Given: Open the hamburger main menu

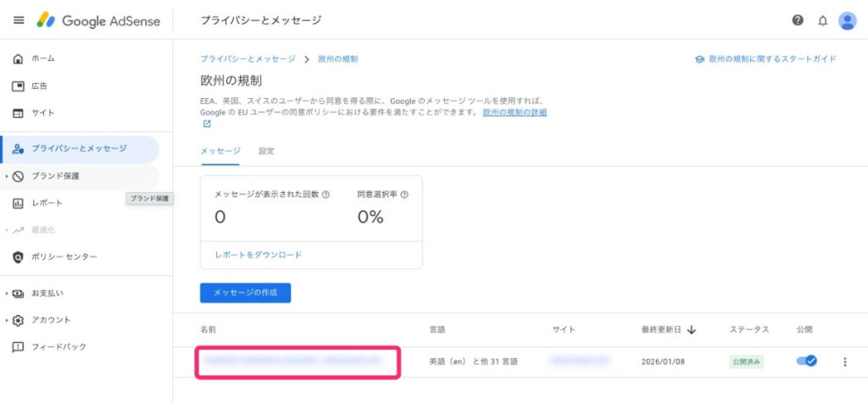Looking at the screenshot, I should click(19, 20).
